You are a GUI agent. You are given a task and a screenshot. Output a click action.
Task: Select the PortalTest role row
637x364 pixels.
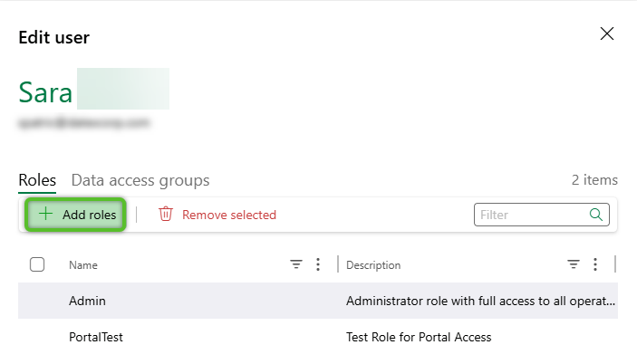(x=318, y=337)
